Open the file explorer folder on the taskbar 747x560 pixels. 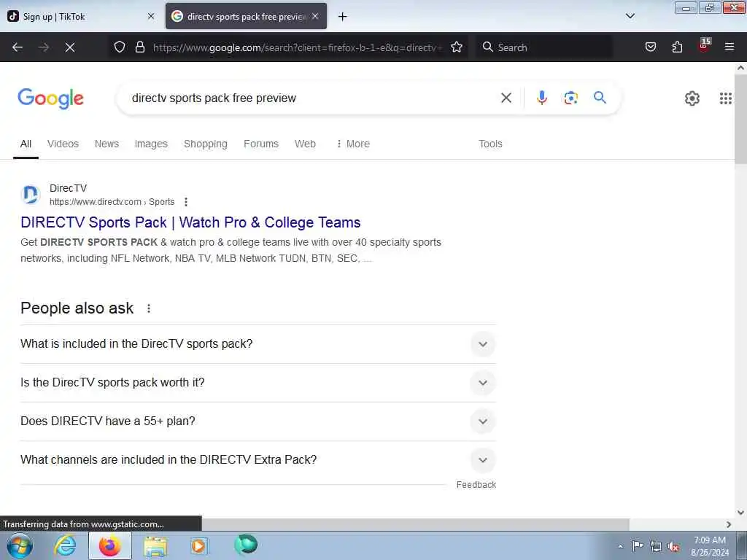pyautogui.click(x=155, y=546)
